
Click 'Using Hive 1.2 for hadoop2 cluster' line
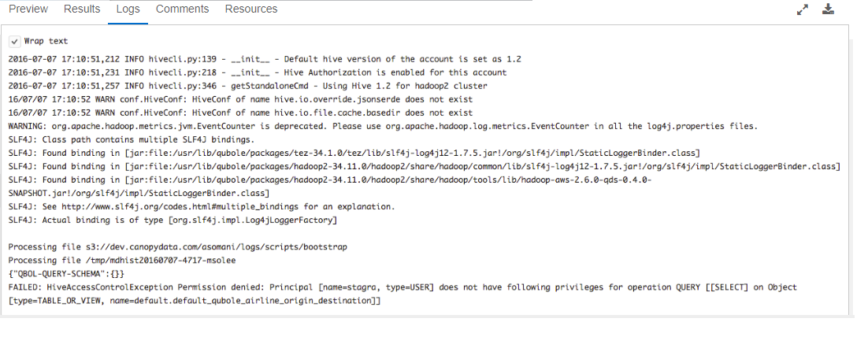pos(247,87)
